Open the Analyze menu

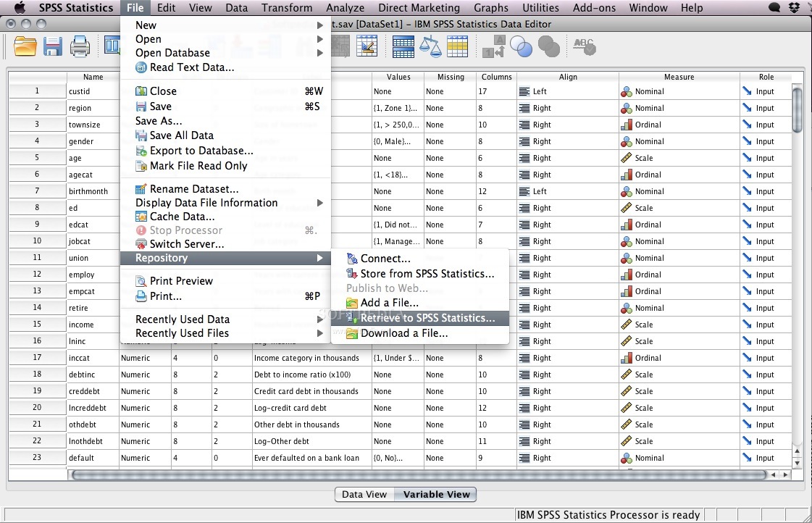click(345, 8)
